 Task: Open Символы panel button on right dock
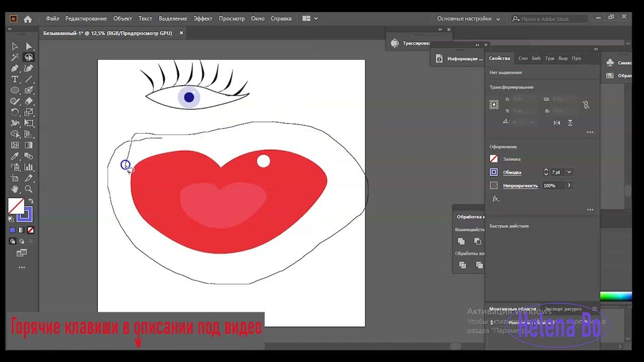(618, 63)
